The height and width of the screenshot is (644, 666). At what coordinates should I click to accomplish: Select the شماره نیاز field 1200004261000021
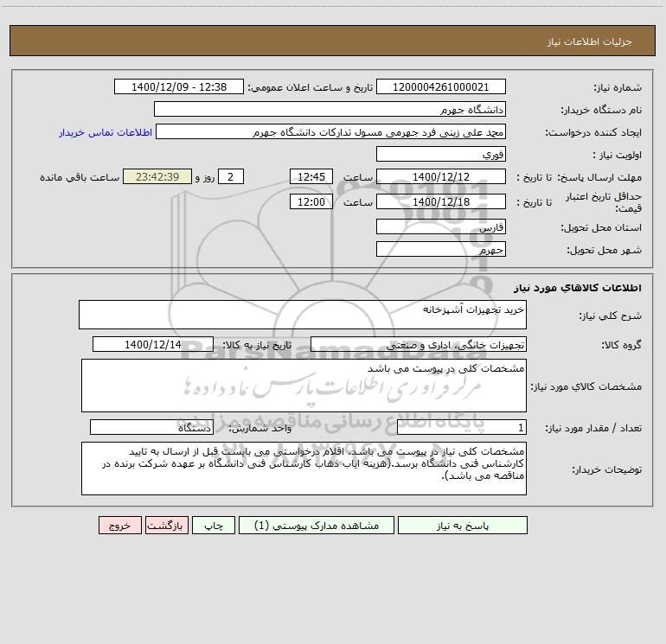coord(441,86)
